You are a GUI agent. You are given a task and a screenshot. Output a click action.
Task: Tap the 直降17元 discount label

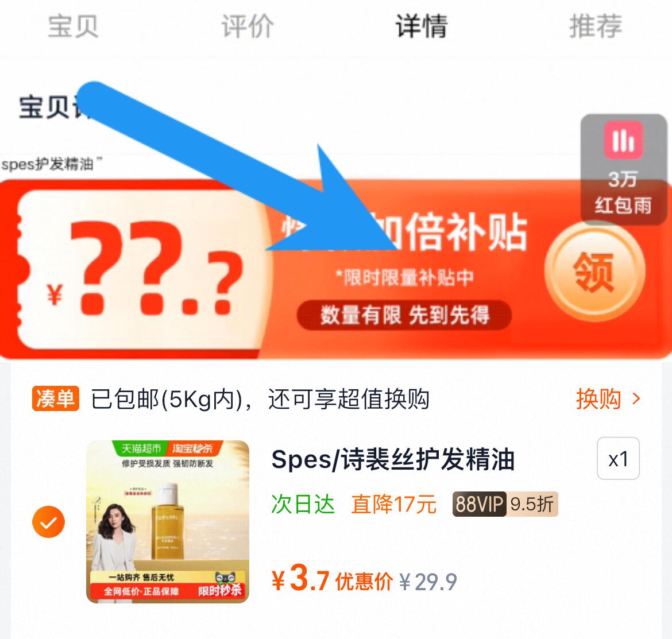click(394, 504)
